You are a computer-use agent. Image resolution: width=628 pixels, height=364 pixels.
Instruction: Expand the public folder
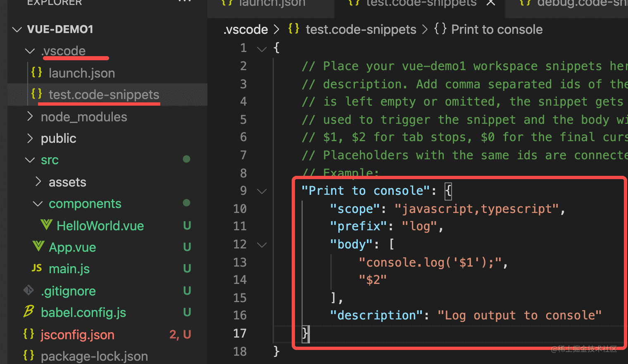click(30, 138)
